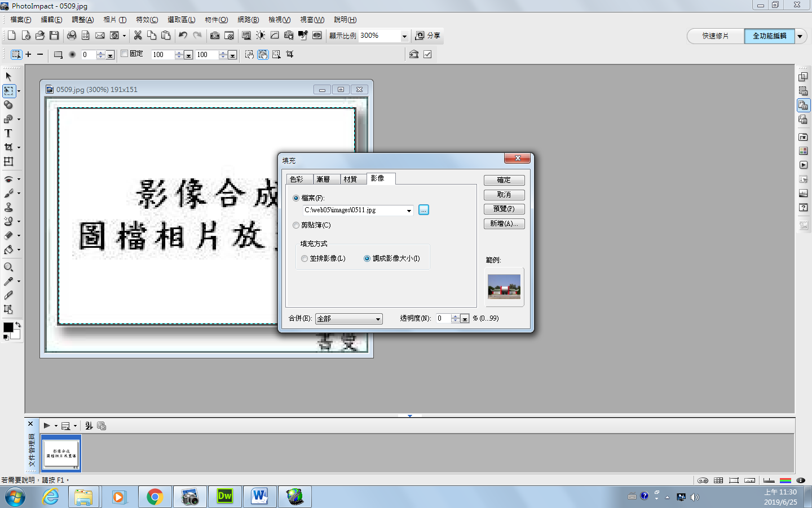
Task: Click the black foreground color swatch
Action: (8, 327)
